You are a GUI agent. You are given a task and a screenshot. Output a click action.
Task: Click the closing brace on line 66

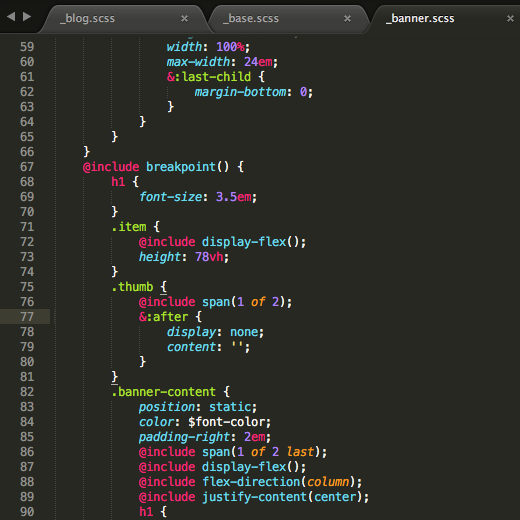click(86, 152)
